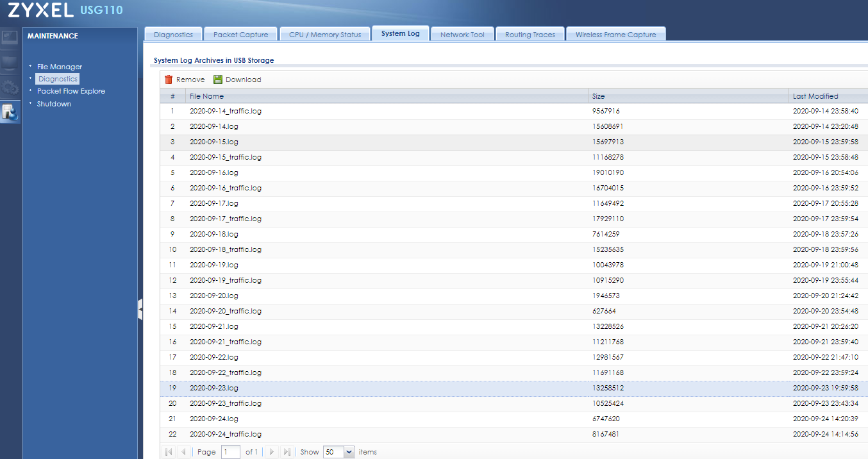The image size is (868, 459).
Task: Go to the previous page arrow
Action: tap(184, 452)
